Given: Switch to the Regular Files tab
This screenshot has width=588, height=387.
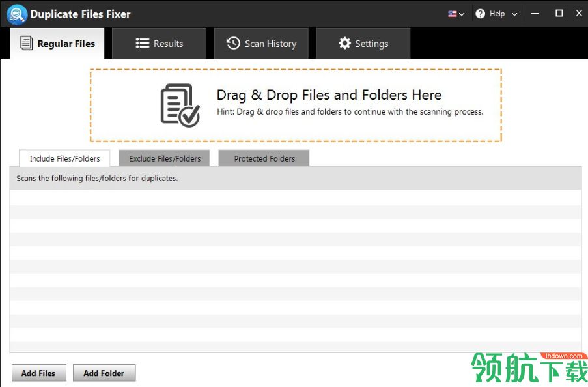Looking at the screenshot, I should (x=57, y=44).
